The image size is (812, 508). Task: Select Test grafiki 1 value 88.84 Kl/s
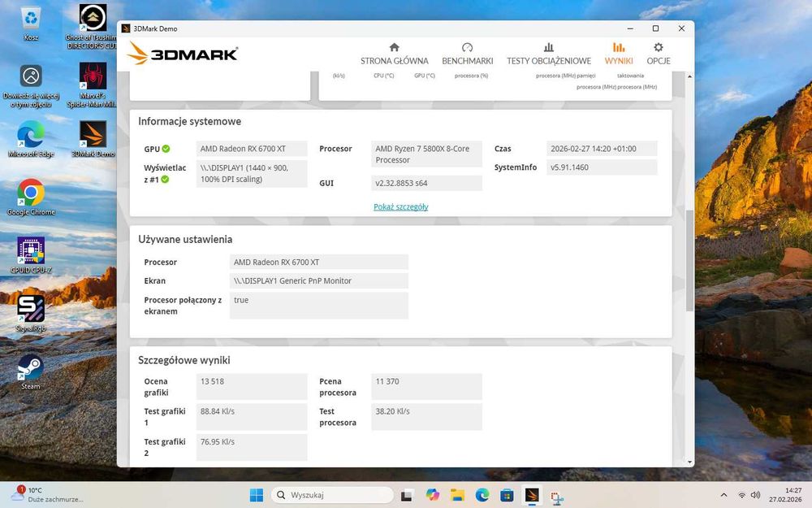click(x=252, y=417)
